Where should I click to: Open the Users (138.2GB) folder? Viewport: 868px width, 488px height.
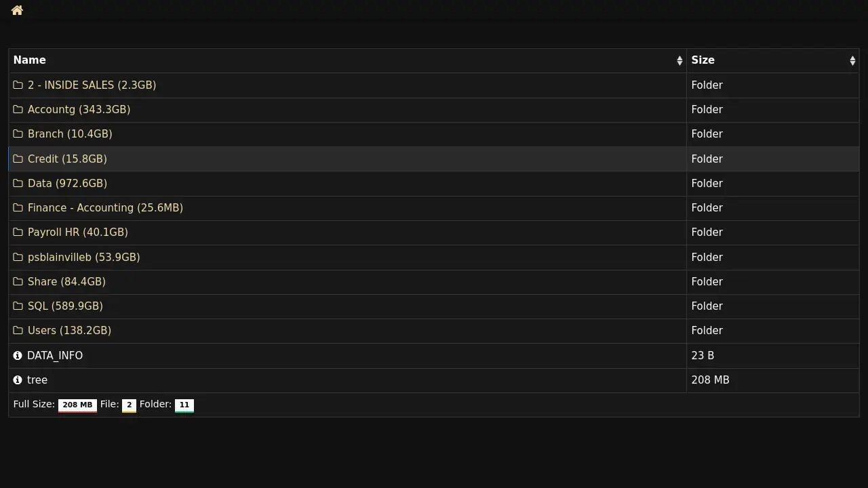[x=69, y=331]
